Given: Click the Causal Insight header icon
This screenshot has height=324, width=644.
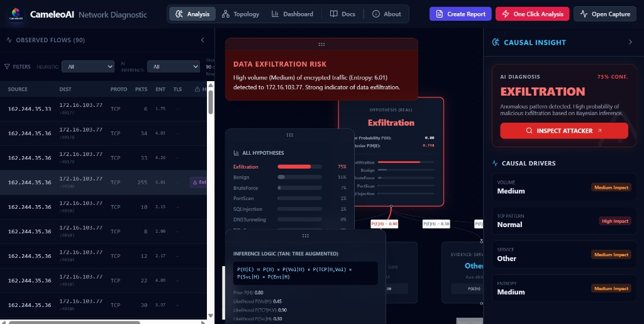Looking at the screenshot, I should coord(496,42).
